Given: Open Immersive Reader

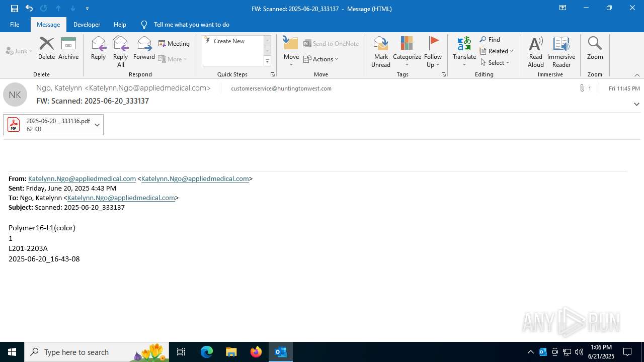Looking at the screenshot, I should point(561,51).
